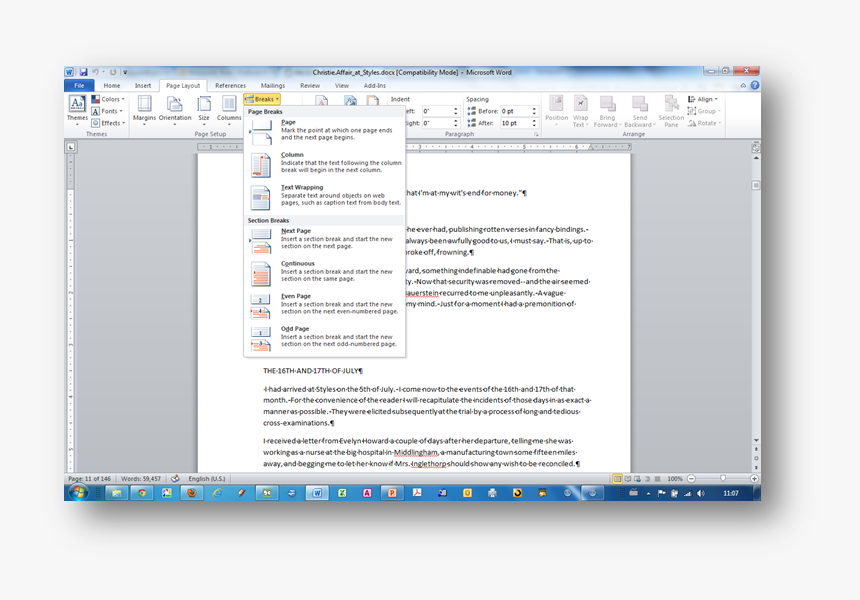Open the Themes gallery
This screenshot has height=600, width=860.
[x=77, y=110]
